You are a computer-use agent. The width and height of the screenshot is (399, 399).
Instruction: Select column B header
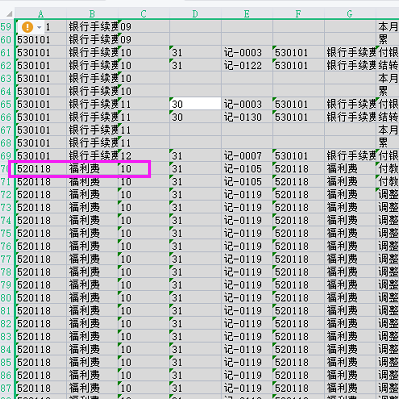pos(92,14)
